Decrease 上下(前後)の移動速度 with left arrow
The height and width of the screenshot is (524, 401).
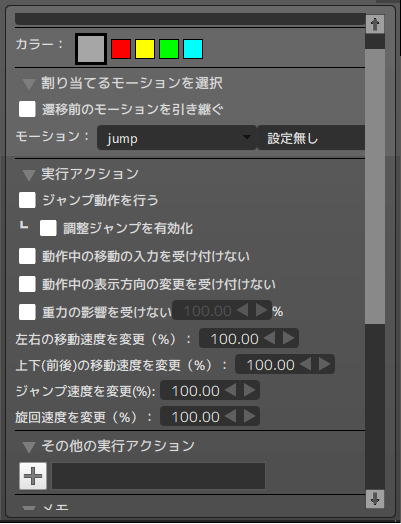click(x=306, y=364)
